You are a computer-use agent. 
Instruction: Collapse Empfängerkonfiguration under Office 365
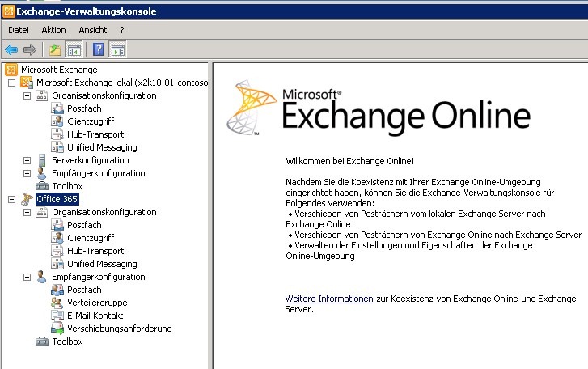[x=27, y=277]
